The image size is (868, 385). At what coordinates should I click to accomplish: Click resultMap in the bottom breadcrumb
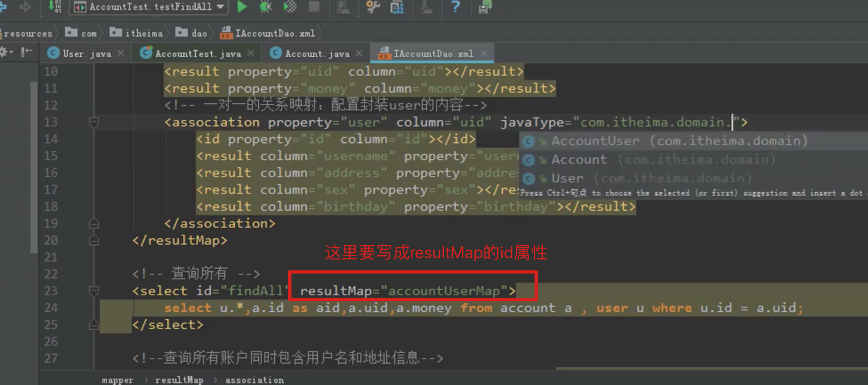pyautogui.click(x=179, y=379)
